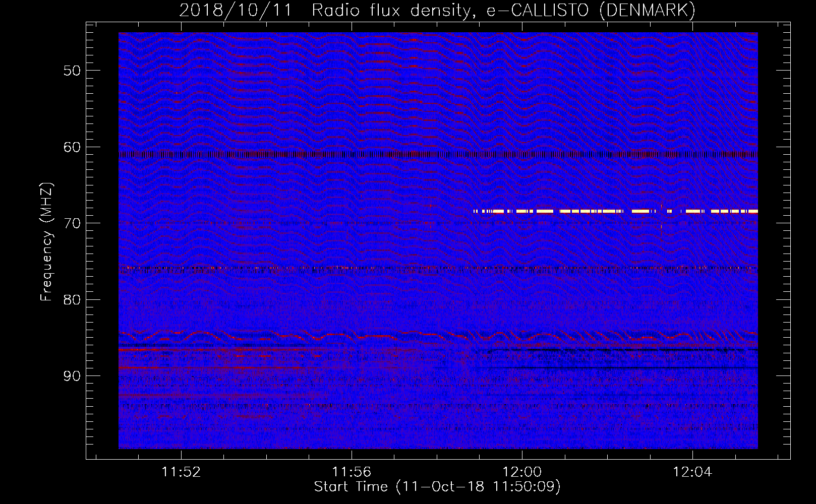Click the time tick label '12:00'

[x=522, y=472]
